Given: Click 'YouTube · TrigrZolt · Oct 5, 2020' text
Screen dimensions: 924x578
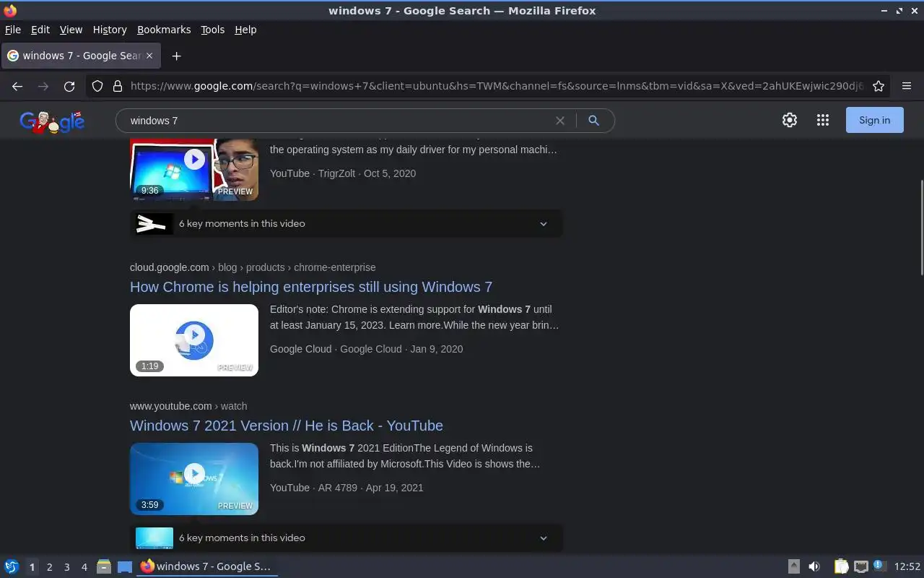Looking at the screenshot, I should click(343, 173).
